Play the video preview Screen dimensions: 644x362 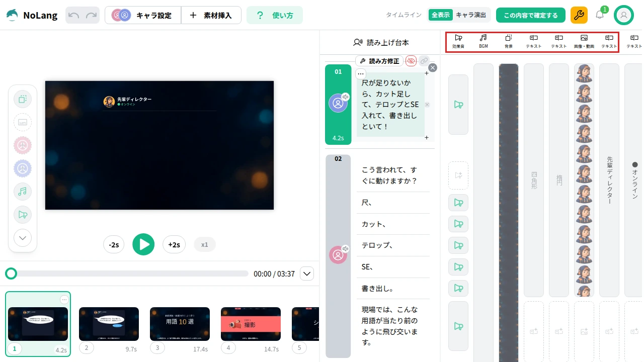point(143,244)
